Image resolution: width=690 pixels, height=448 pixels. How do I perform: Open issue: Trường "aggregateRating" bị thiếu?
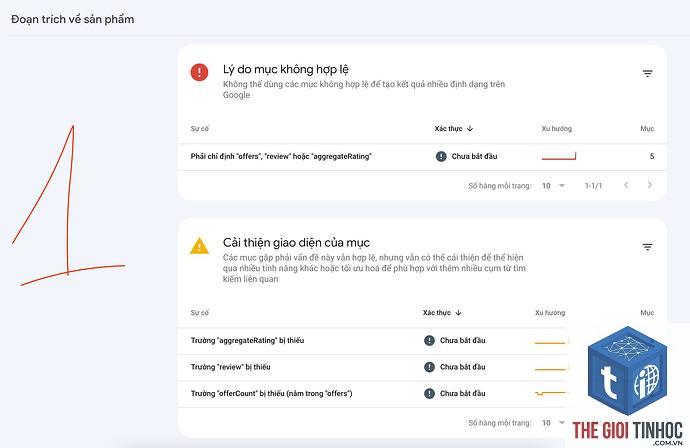click(247, 340)
